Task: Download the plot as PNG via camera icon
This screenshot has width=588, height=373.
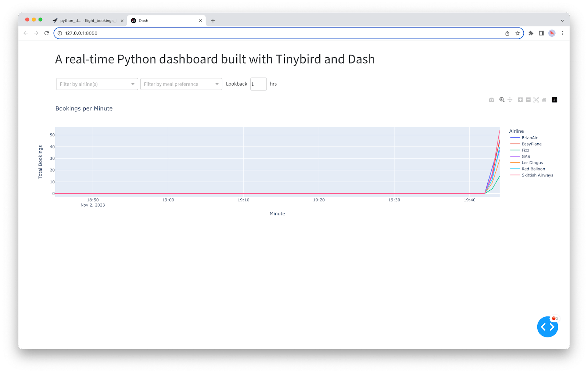Action: click(491, 100)
